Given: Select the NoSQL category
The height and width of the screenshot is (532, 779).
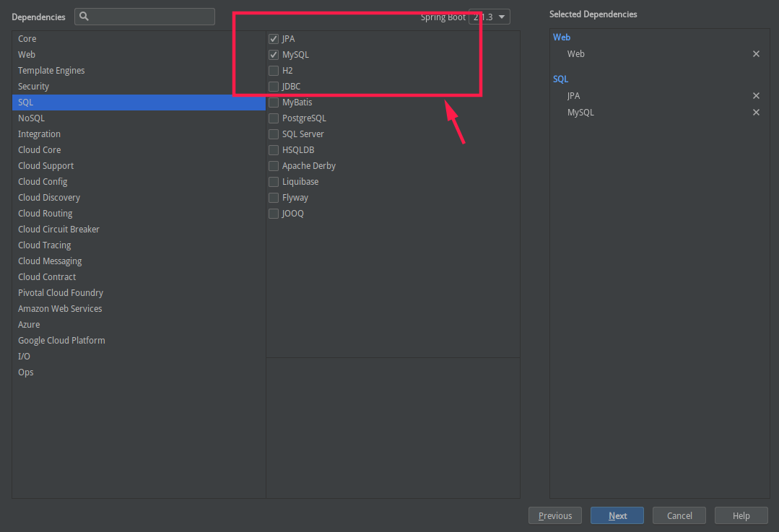Looking at the screenshot, I should point(31,118).
